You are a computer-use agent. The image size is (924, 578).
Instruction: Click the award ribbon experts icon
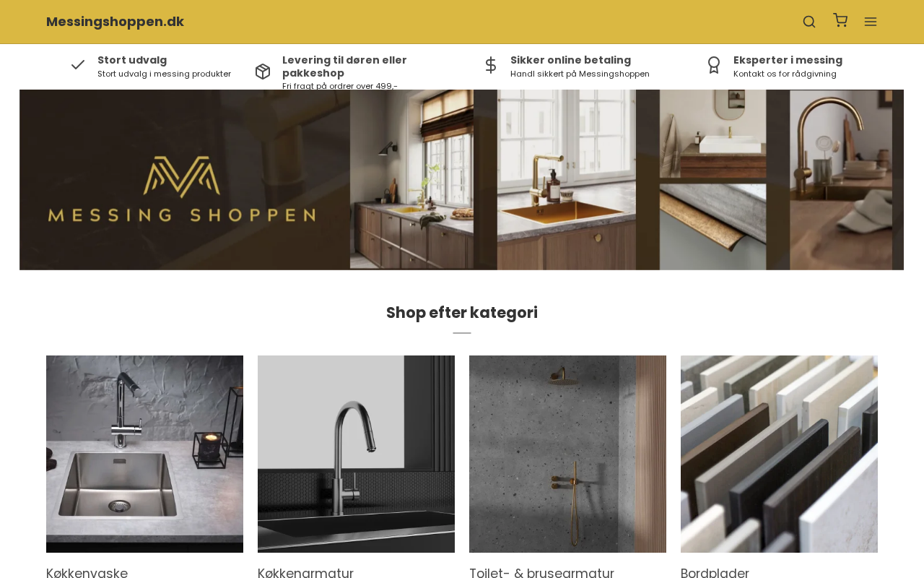click(714, 65)
